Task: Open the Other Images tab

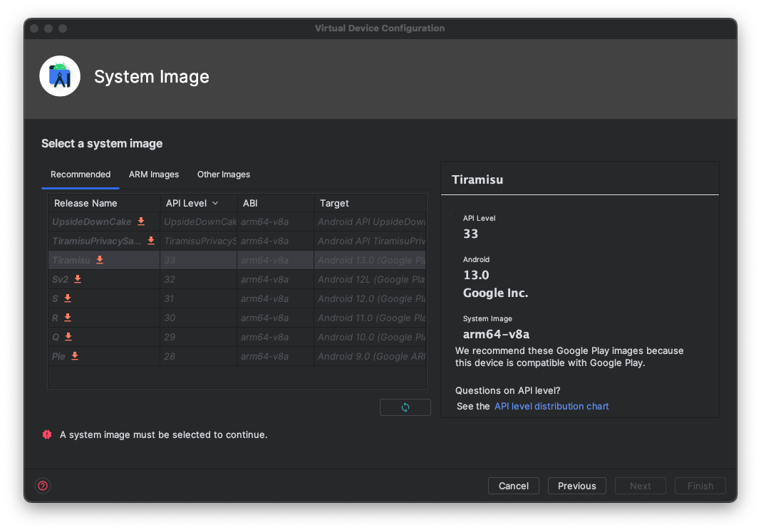Action: tap(224, 174)
